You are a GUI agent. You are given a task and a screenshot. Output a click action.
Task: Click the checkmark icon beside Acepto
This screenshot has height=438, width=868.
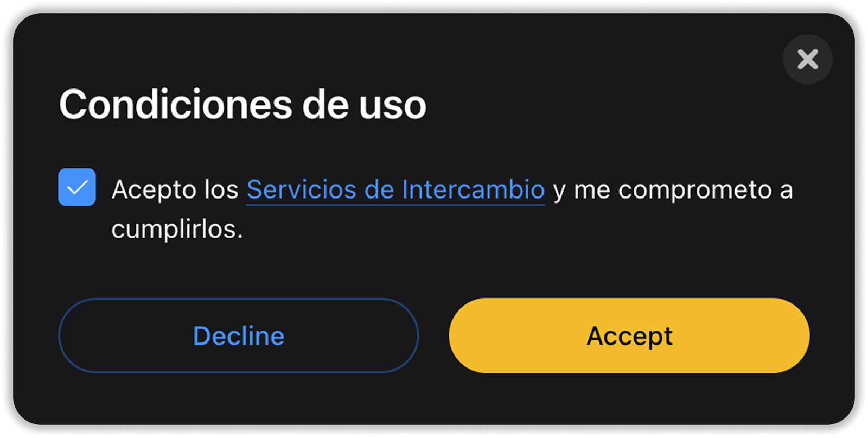(x=77, y=187)
